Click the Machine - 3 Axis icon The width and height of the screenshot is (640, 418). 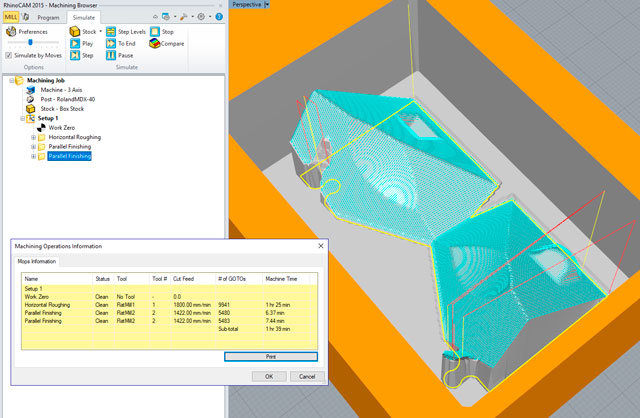coord(31,90)
